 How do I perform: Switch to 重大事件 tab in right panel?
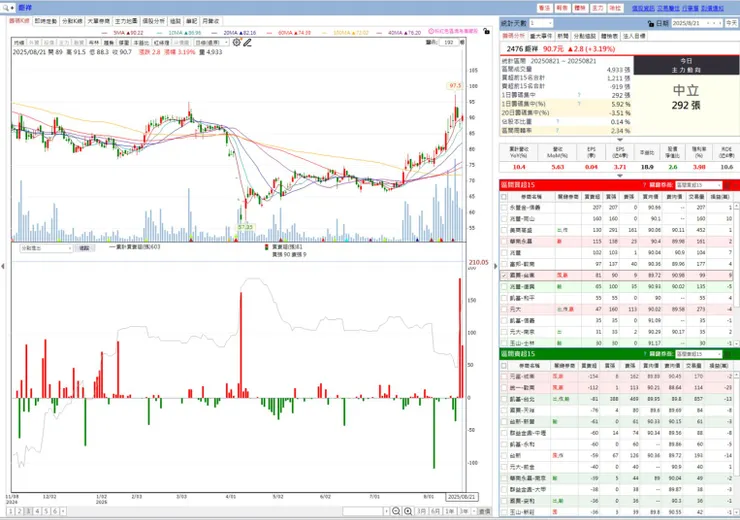[x=541, y=36]
